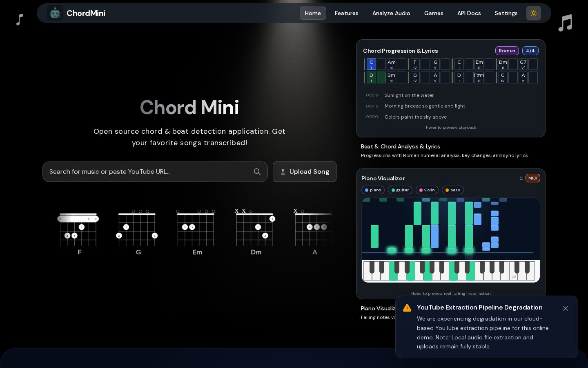Click the highlighted C chord cell
The height and width of the screenshot is (368, 588).
[x=371, y=64]
